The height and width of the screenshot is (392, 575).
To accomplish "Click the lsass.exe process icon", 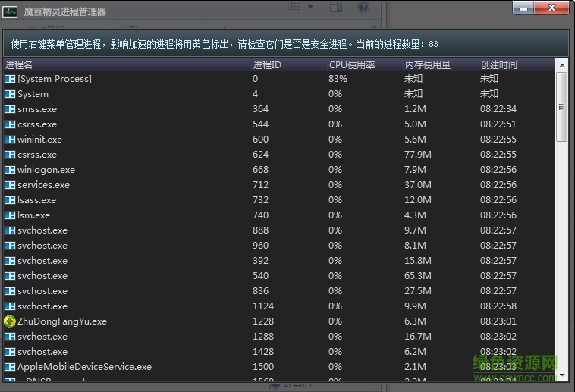I will point(10,200).
